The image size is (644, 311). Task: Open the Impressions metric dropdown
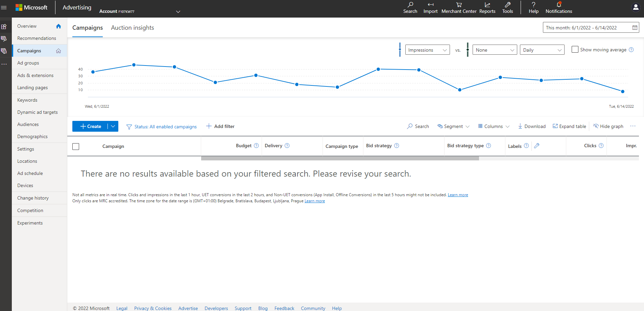(427, 50)
